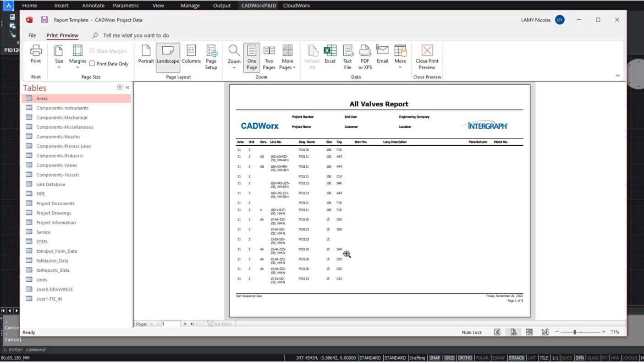The width and height of the screenshot is (644, 362).
Task: Open the Margins dropdown
Action: click(77, 57)
